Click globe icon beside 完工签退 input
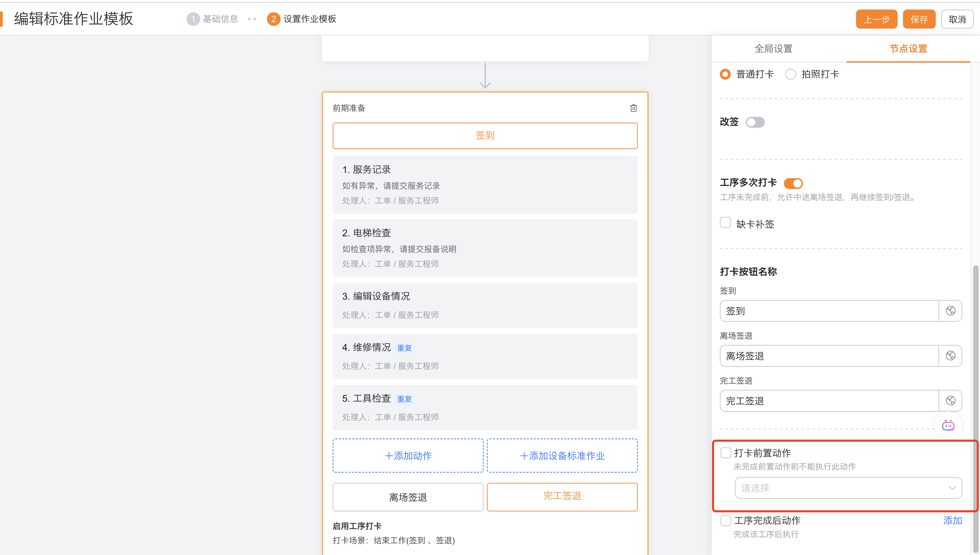The height and width of the screenshot is (555, 980). pyautogui.click(x=950, y=401)
